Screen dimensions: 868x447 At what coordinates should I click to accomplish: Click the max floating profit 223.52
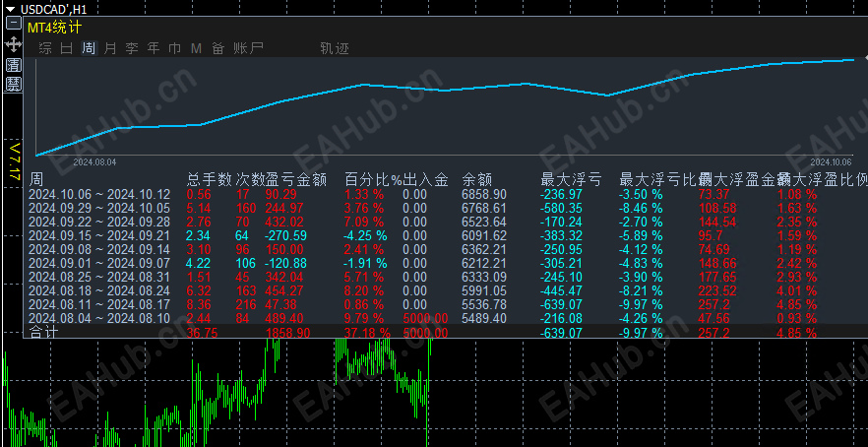click(717, 290)
